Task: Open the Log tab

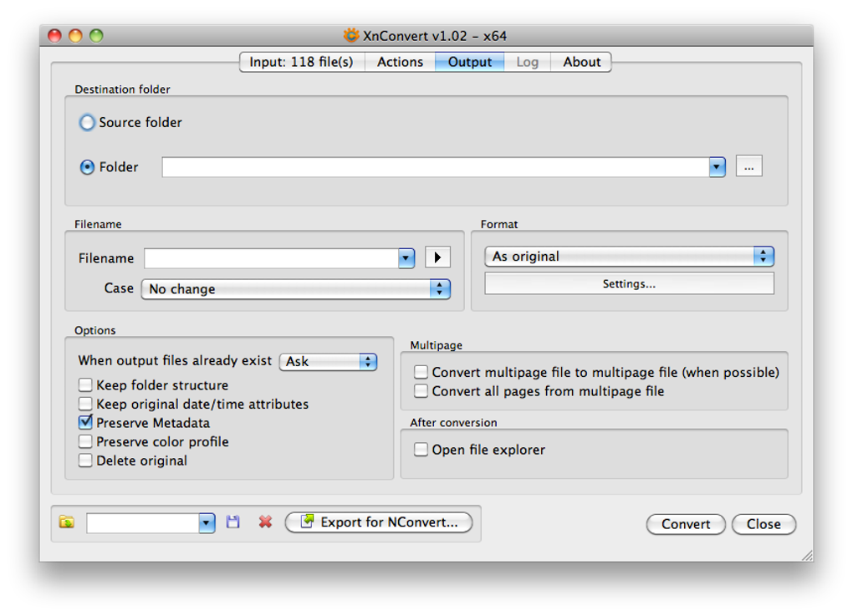Action: click(527, 62)
